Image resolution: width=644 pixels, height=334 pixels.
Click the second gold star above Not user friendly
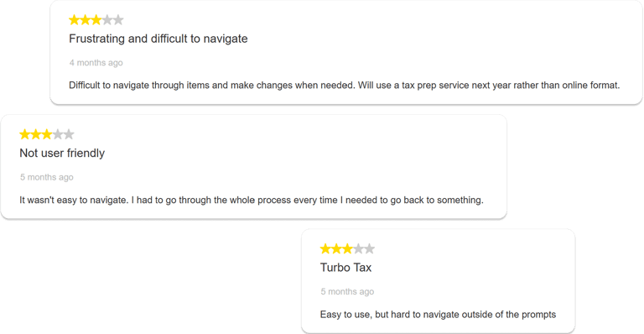coord(36,134)
